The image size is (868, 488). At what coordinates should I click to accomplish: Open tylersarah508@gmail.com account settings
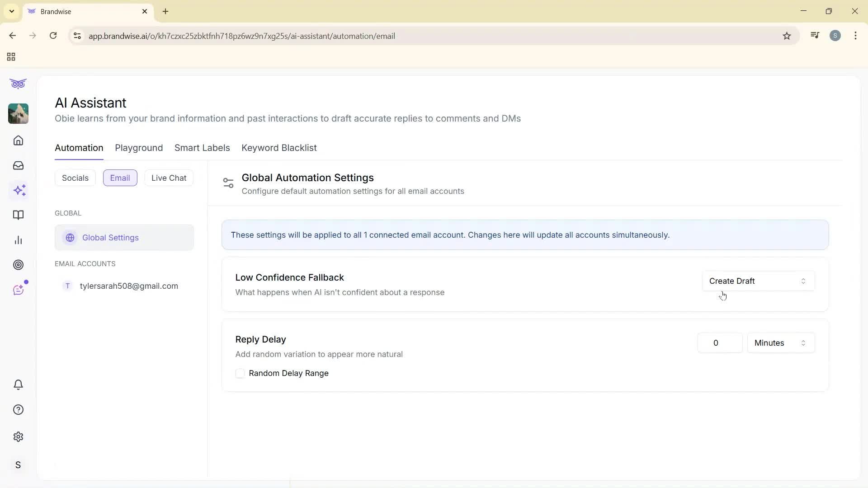(129, 286)
